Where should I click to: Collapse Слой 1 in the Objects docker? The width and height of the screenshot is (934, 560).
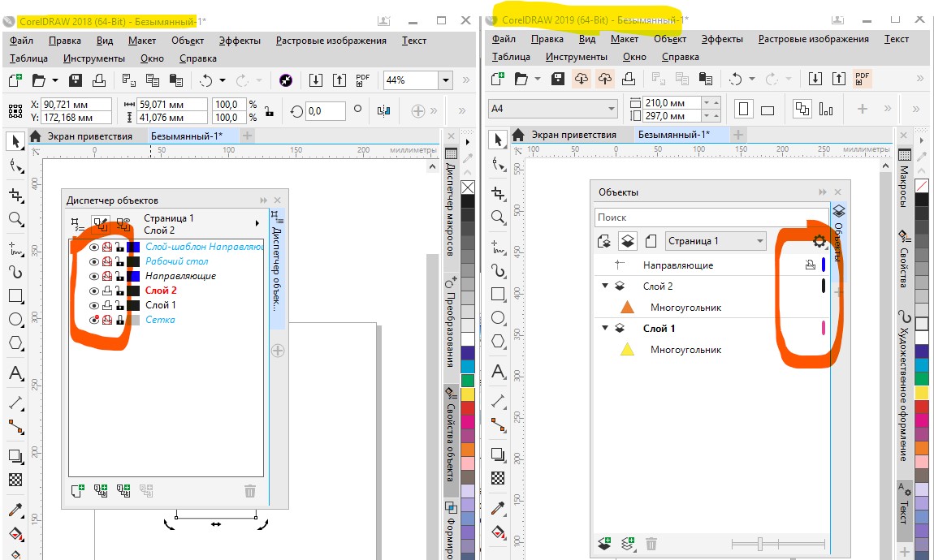point(605,328)
